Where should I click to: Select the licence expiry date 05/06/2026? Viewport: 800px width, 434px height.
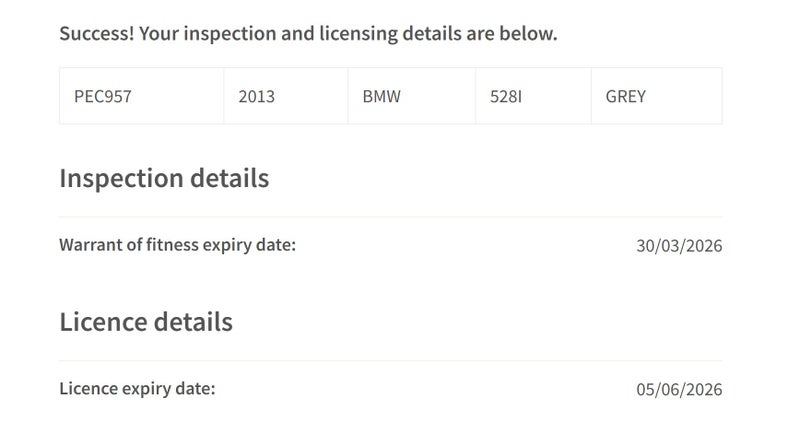coord(679,390)
